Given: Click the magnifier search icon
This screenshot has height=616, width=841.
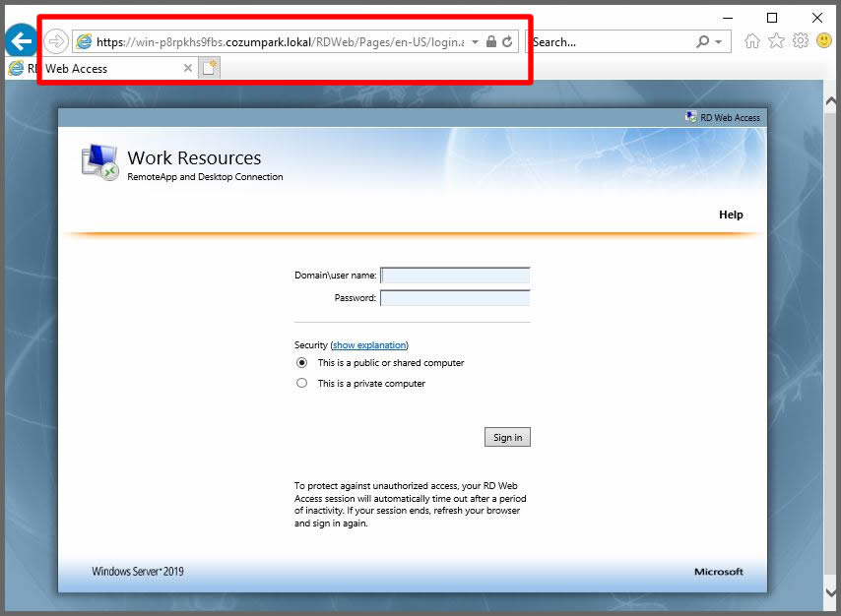Looking at the screenshot, I should click(702, 41).
